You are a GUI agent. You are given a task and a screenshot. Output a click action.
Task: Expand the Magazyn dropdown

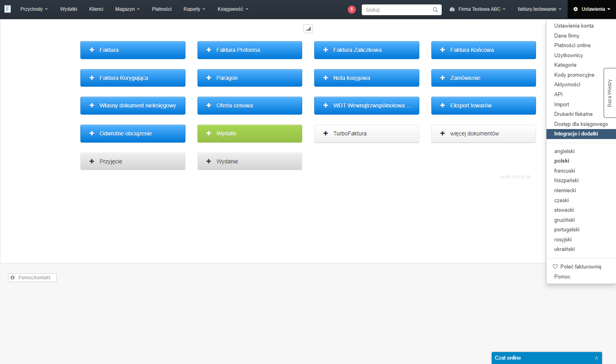[x=128, y=9]
